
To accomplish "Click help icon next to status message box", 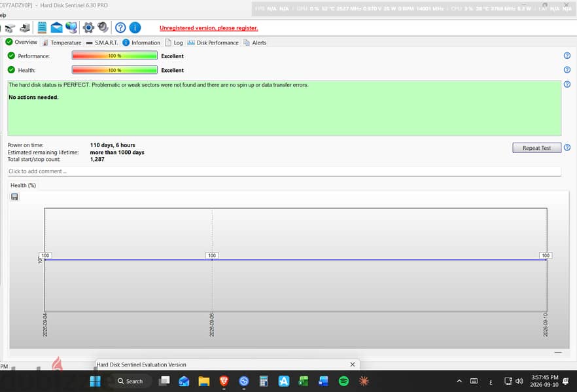I will click(x=567, y=84).
